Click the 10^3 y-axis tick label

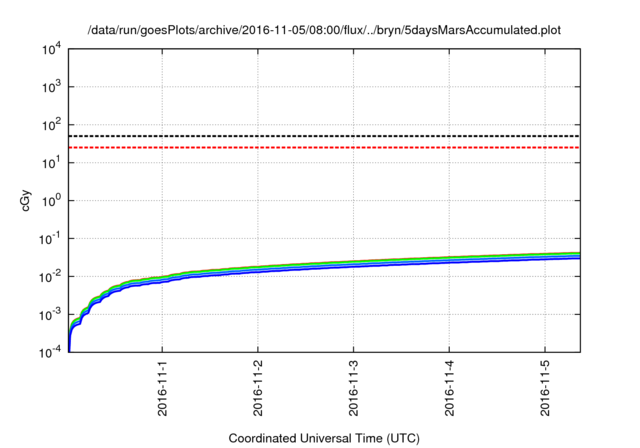click(52, 87)
